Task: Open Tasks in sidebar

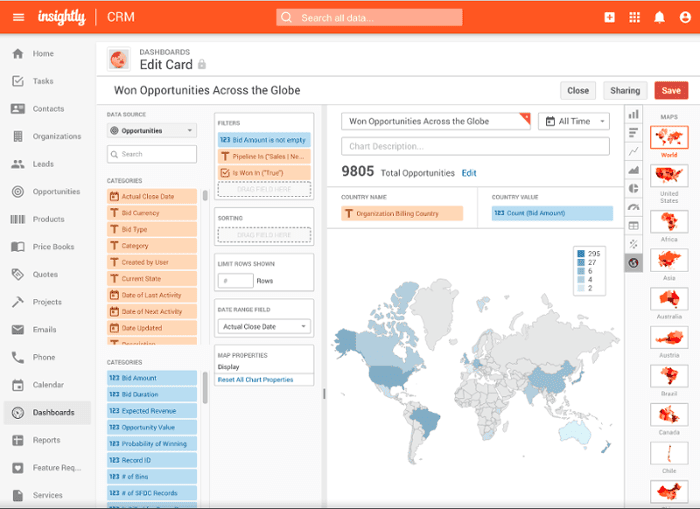Action: (x=43, y=81)
